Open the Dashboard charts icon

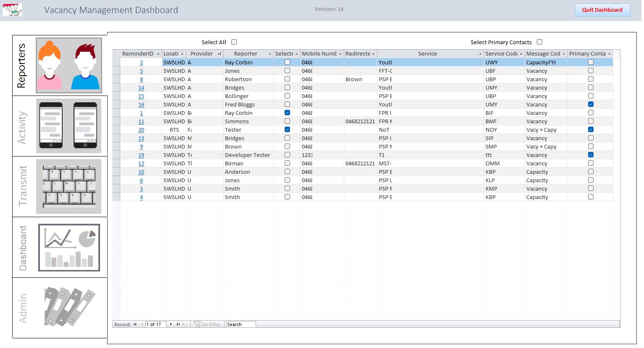coord(69,247)
